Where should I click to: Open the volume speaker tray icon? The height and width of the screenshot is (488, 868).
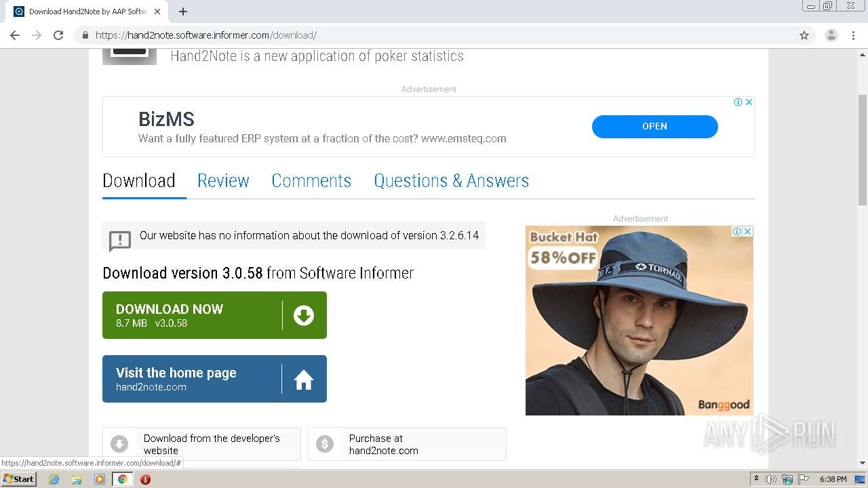pos(771,479)
